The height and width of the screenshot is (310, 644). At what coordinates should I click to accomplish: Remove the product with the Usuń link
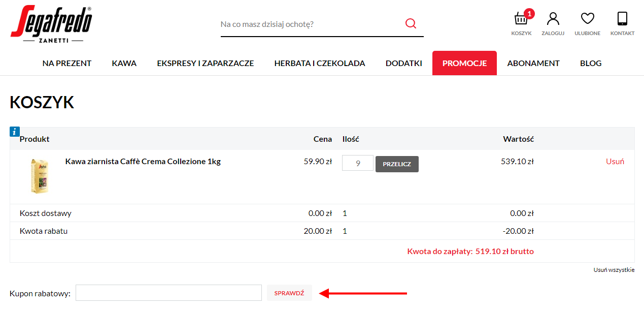tap(615, 162)
